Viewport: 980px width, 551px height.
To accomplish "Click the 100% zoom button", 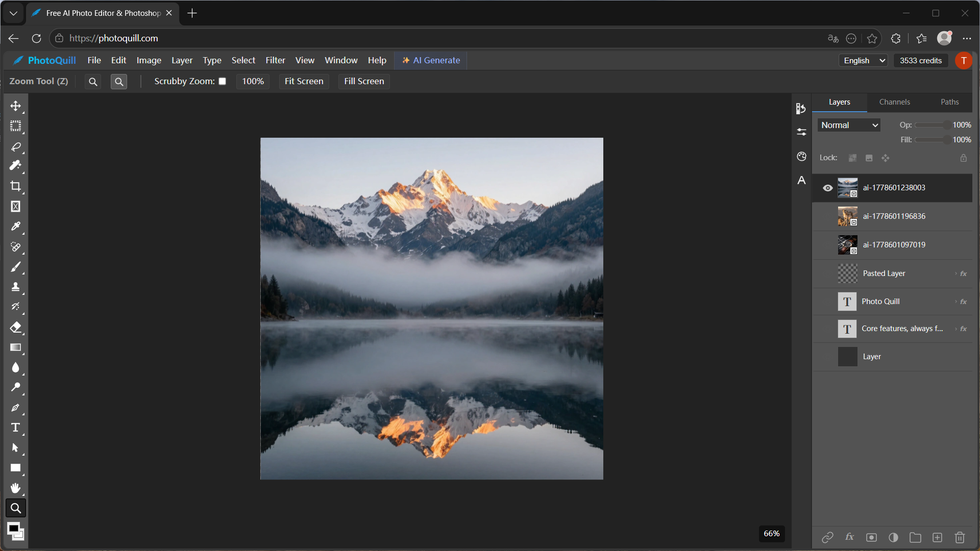I will point(253,81).
